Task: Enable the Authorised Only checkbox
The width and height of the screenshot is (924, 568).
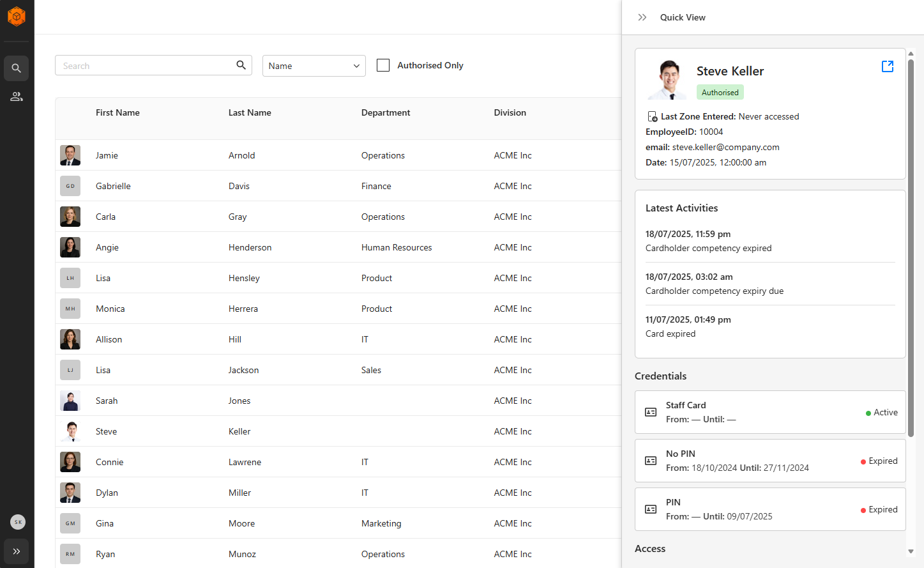Action: 383,65
